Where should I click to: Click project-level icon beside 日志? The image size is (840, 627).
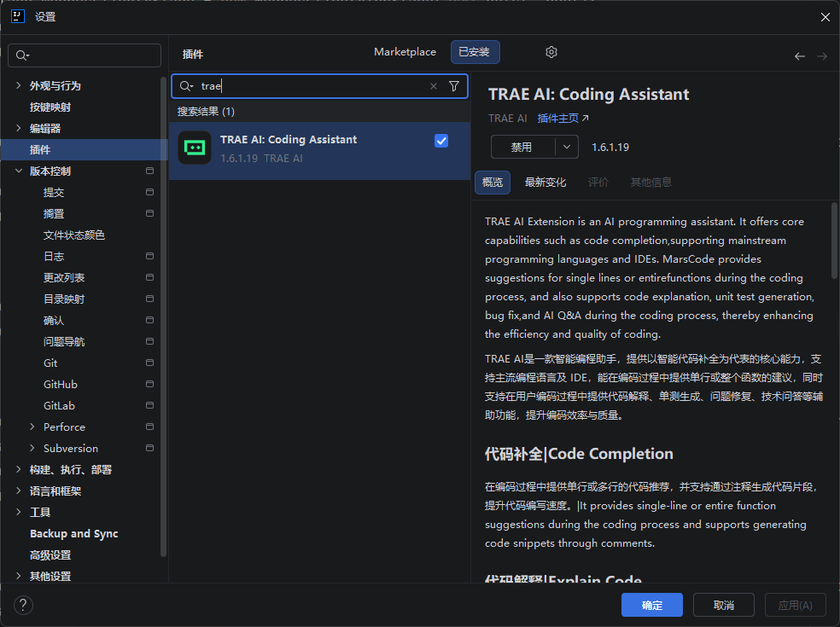click(x=149, y=256)
